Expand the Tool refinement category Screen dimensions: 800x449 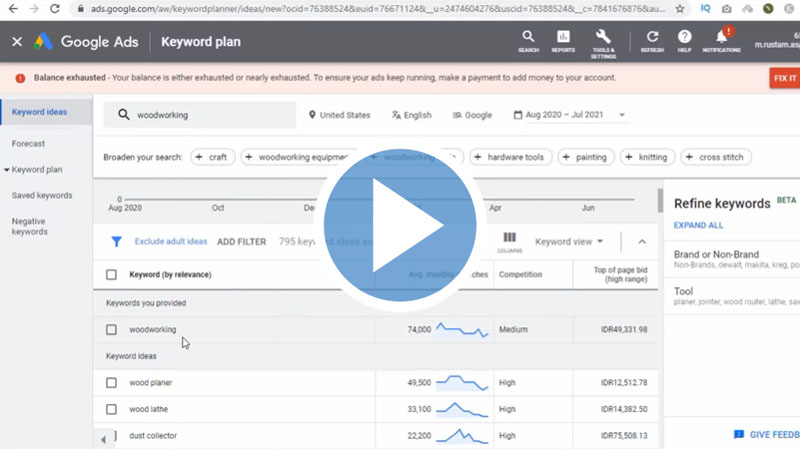734,295
